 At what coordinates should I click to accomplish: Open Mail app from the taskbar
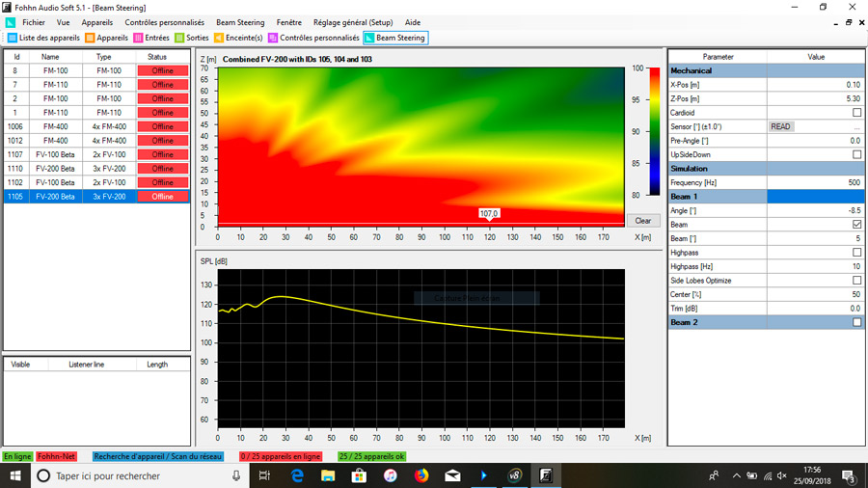(x=452, y=475)
